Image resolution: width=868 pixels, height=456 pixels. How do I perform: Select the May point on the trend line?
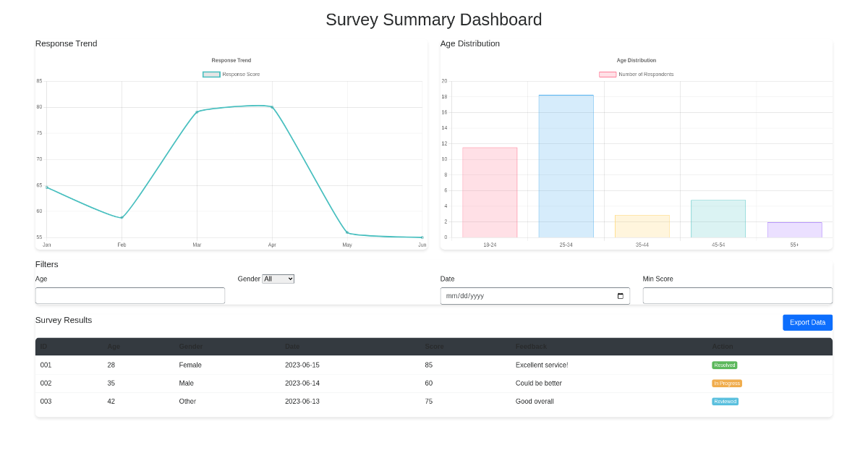(x=347, y=233)
